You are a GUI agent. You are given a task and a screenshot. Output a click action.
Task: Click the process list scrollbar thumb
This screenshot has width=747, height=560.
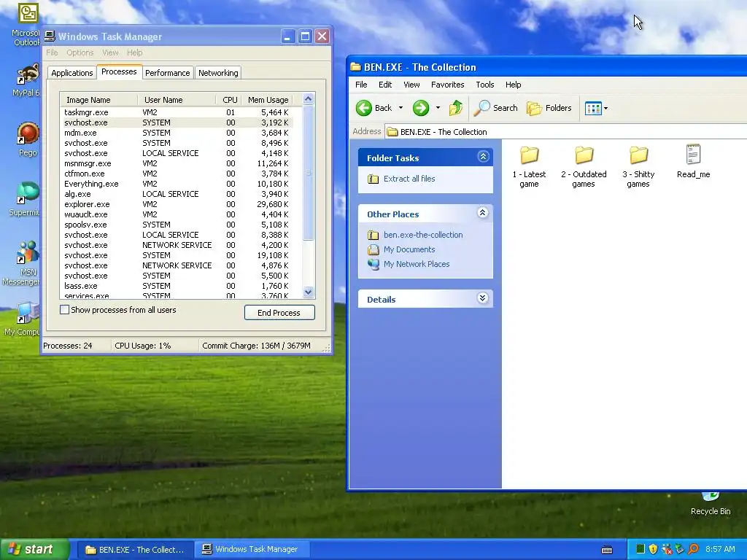pyautogui.click(x=308, y=172)
